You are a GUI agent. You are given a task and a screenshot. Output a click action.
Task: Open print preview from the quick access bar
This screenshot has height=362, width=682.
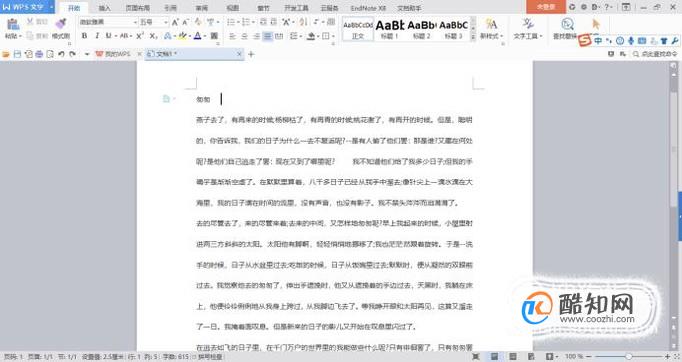coord(50,54)
